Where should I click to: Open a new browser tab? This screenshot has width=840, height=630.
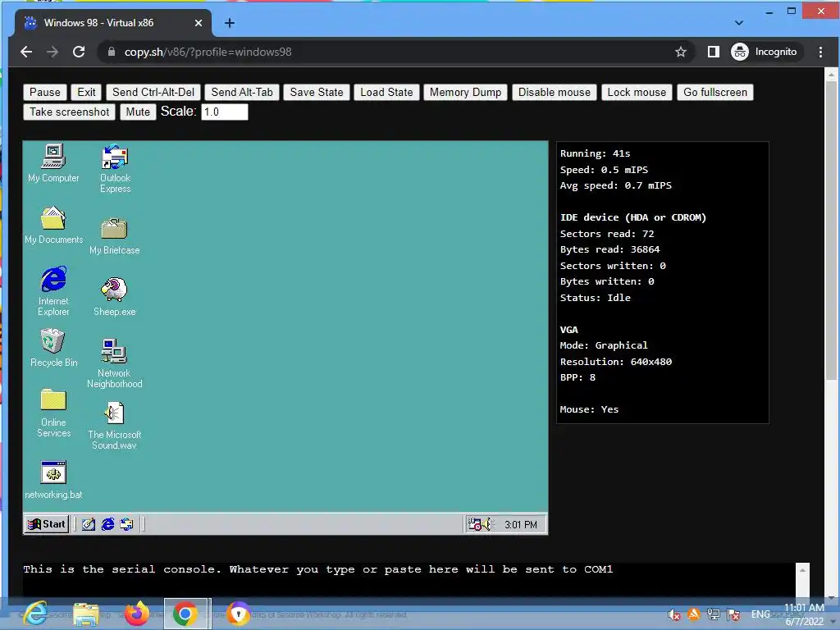coord(230,23)
